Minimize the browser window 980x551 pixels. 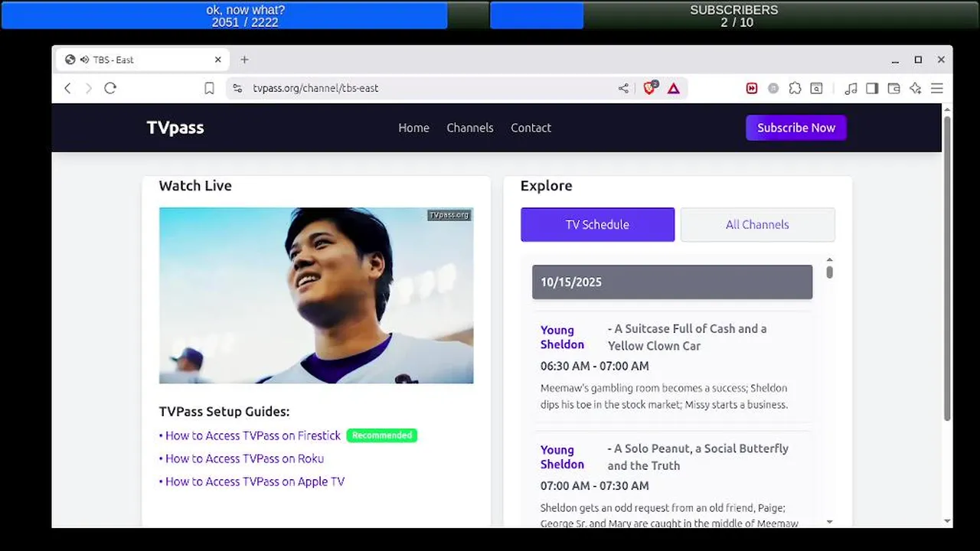tap(895, 60)
